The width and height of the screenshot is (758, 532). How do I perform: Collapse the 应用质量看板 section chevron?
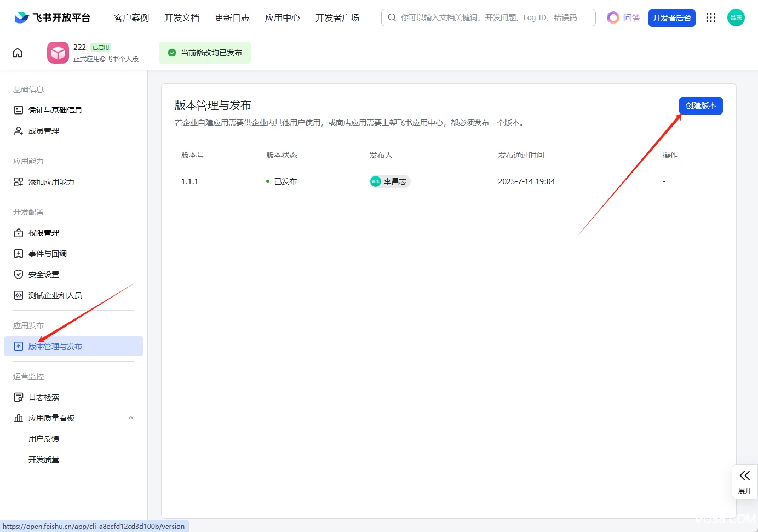[131, 418]
